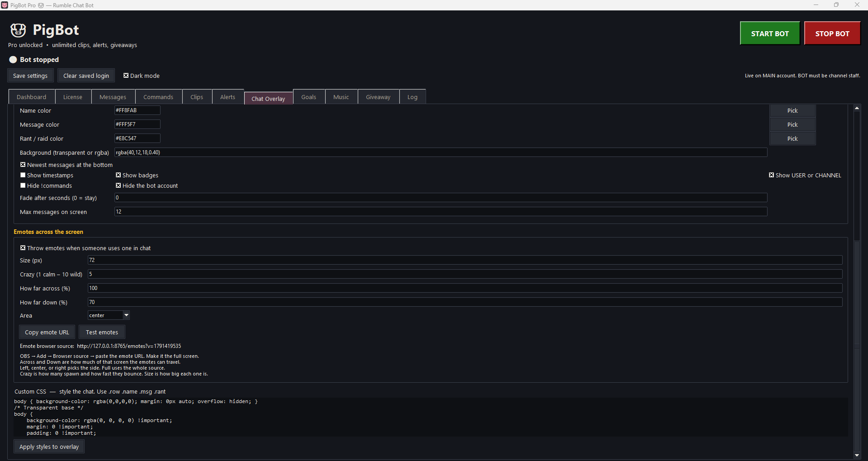868x461 pixels.
Task: Click Apply styles to overlay button
Action: click(x=49, y=447)
